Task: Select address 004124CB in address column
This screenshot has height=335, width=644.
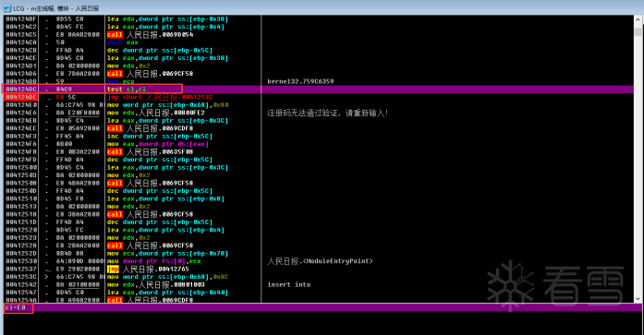Action: point(21,50)
